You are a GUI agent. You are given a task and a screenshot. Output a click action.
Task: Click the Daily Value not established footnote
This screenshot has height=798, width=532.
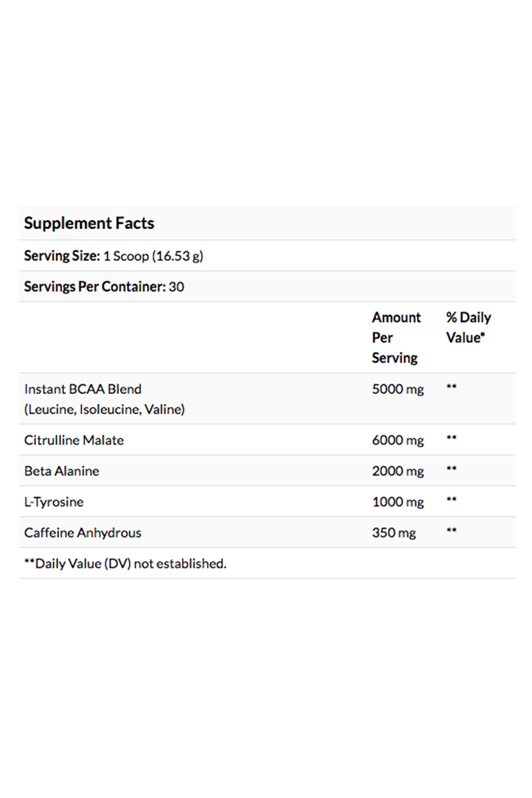click(125, 563)
